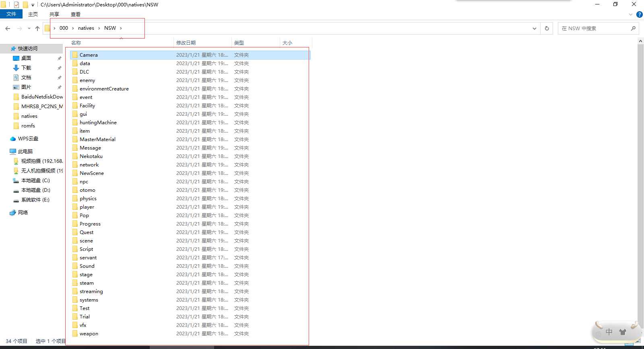The width and height of the screenshot is (644, 349).
Task: Open the 文件 menu tab
Action: pos(11,14)
